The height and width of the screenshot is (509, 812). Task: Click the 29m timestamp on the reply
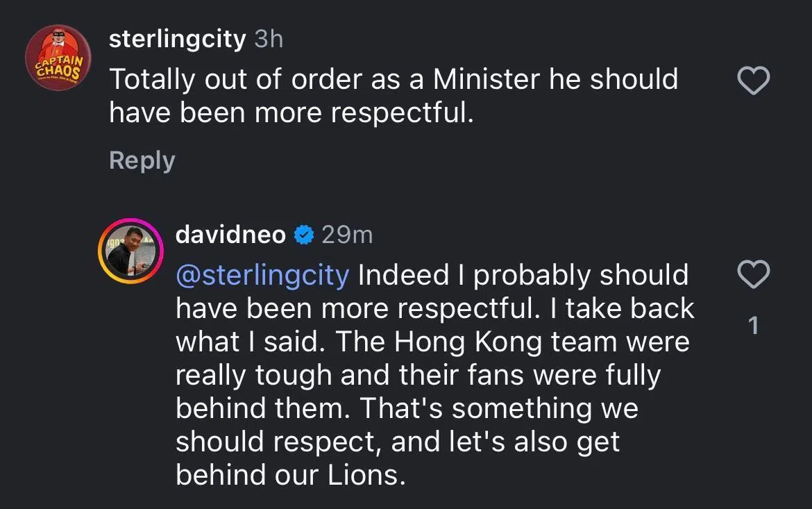347,235
